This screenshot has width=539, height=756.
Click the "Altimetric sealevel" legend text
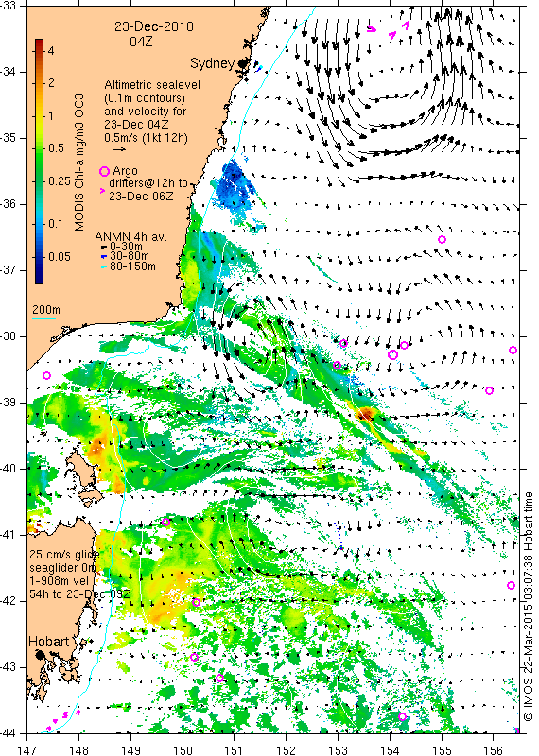click(x=152, y=85)
